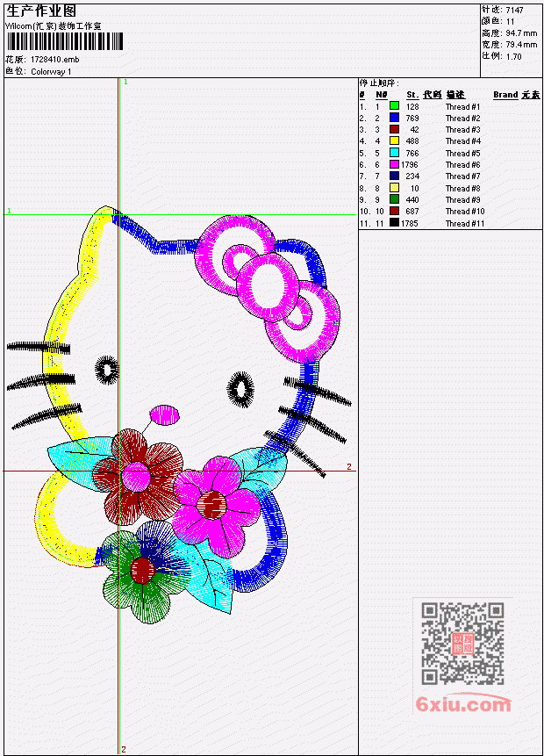Click the stitch count "128"

412,106
